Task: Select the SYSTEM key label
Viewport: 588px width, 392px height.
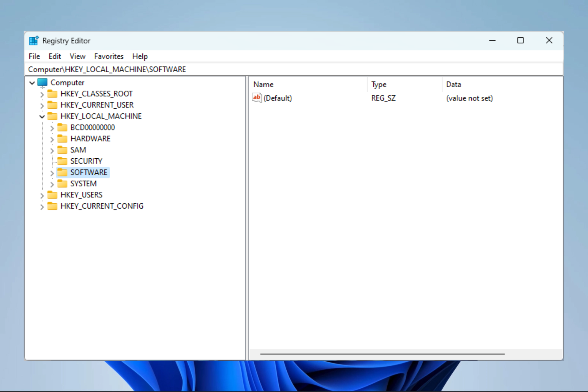Action: [83, 183]
